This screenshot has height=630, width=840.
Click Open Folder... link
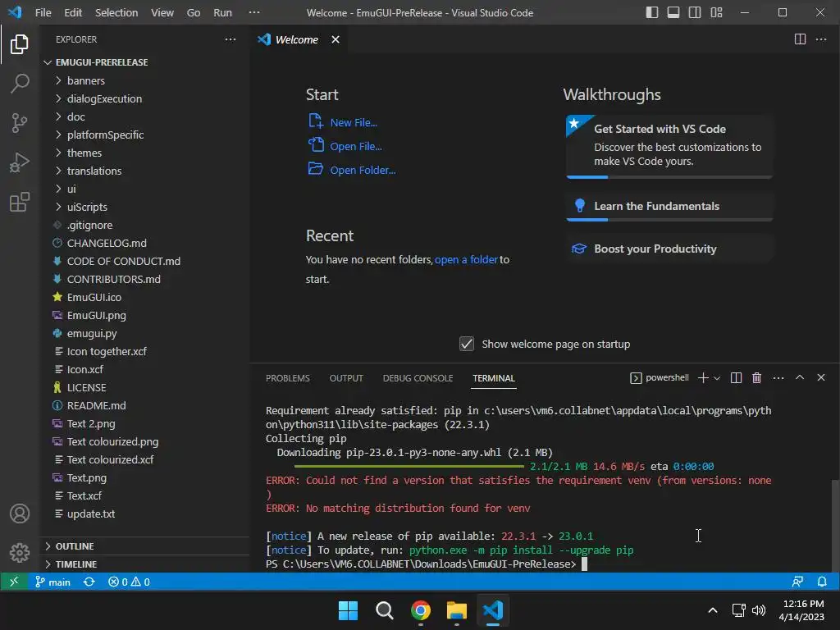point(363,170)
